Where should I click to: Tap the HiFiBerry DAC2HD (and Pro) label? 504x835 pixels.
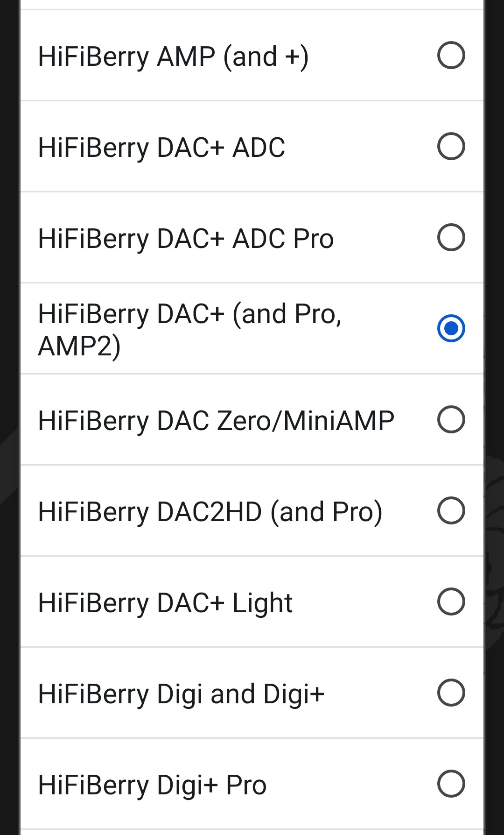(x=210, y=512)
